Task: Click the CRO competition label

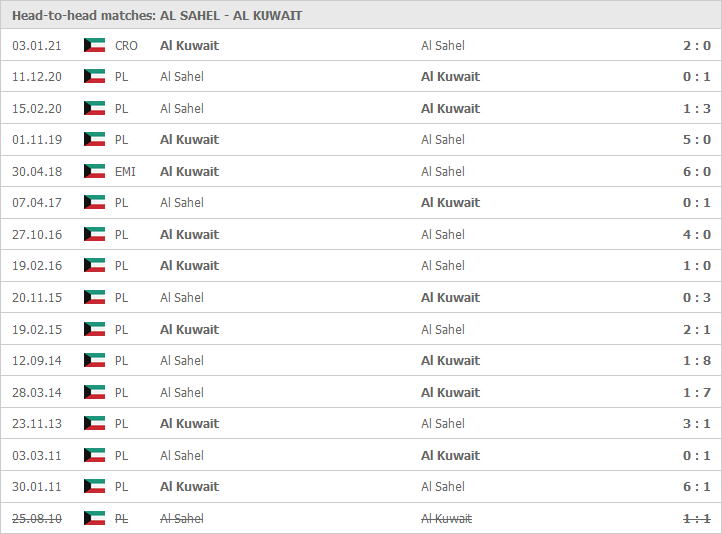Action: [126, 46]
